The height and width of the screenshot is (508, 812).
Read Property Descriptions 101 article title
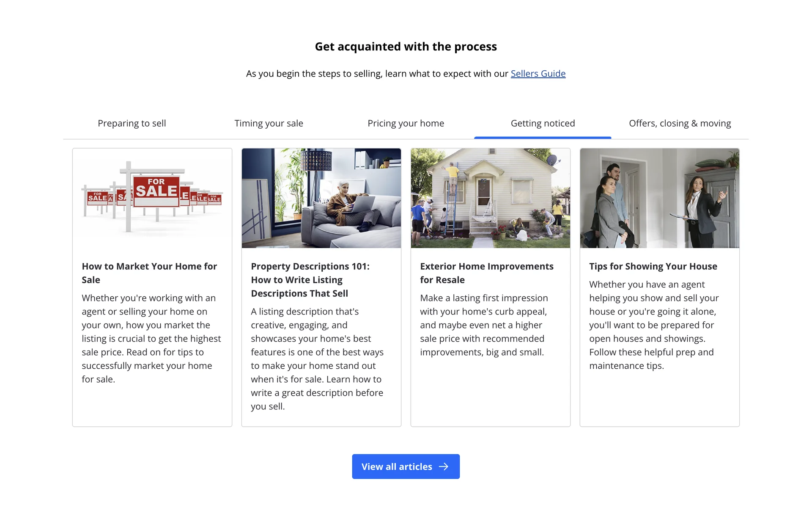tap(310, 280)
